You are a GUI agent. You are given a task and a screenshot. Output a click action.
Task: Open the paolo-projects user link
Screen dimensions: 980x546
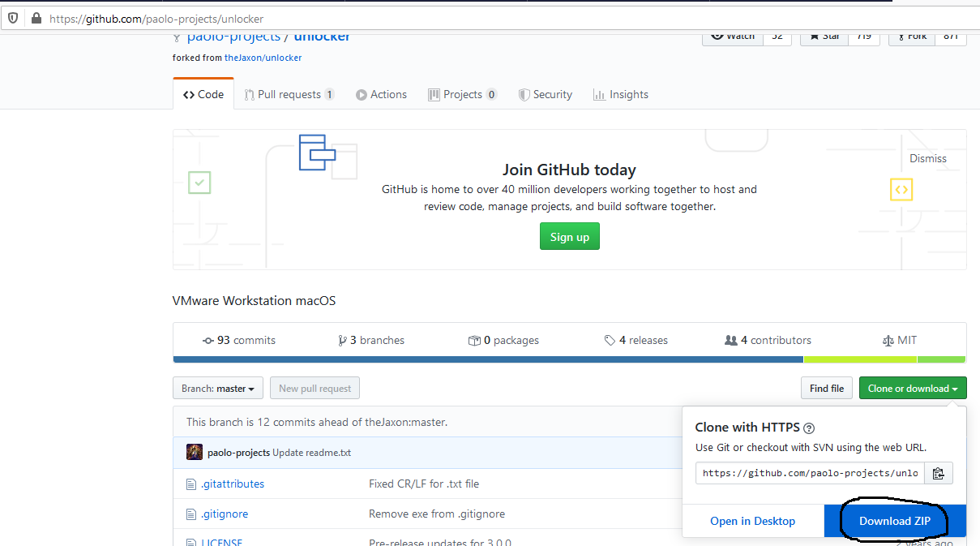[x=233, y=37]
